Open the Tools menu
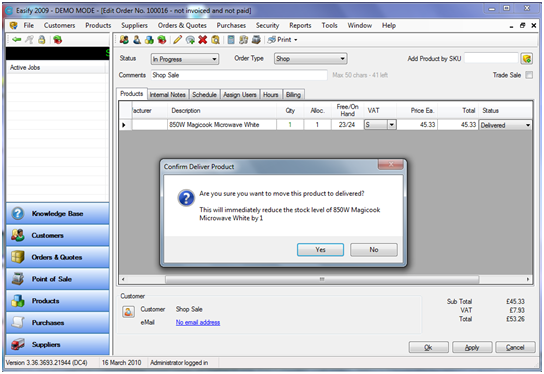Viewport: 544px width, 374px height. [329, 25]
